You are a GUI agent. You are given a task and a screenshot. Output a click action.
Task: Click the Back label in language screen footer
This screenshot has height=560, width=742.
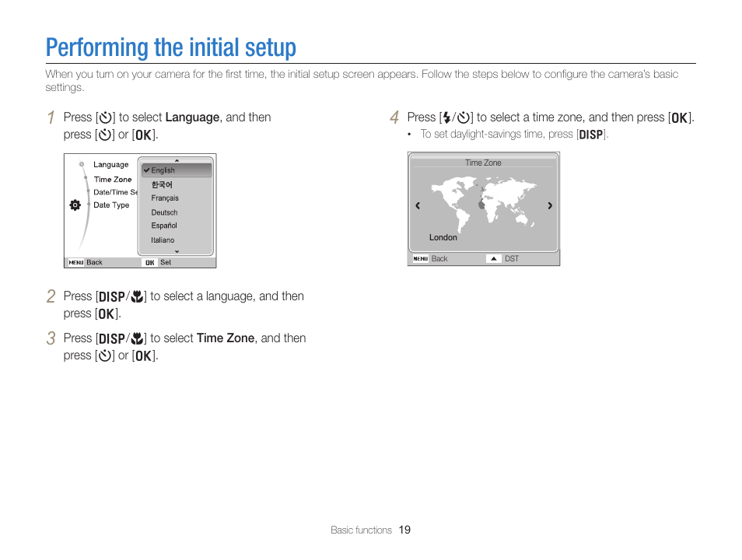click(94, 262)
